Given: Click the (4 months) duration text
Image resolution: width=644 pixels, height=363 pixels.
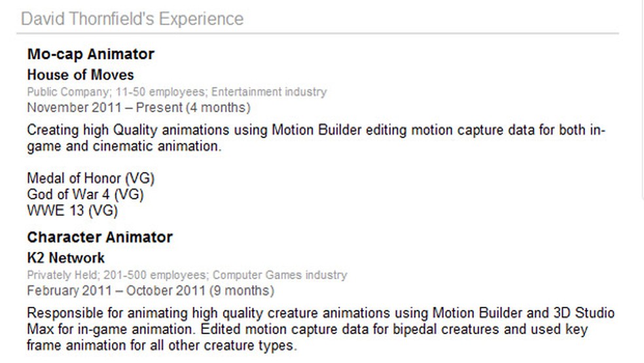Looking at the screenshot, I should [x=217, y=107].
